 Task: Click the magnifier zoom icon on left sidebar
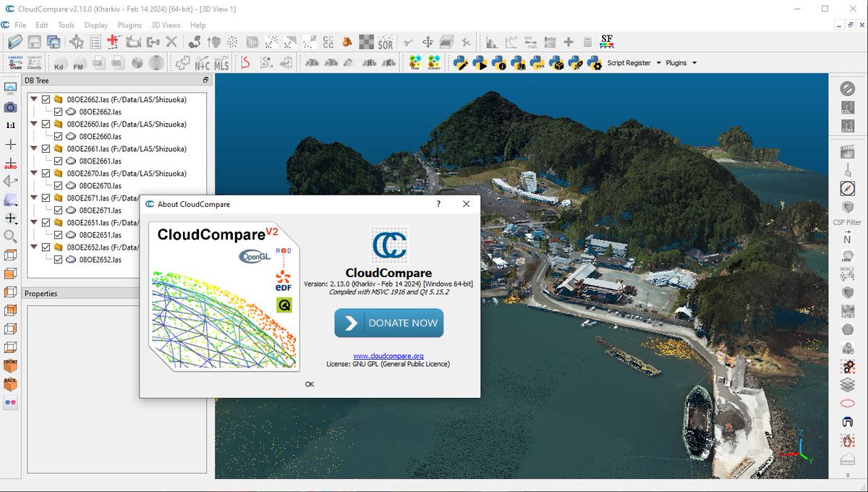click(x=10, y=236)
